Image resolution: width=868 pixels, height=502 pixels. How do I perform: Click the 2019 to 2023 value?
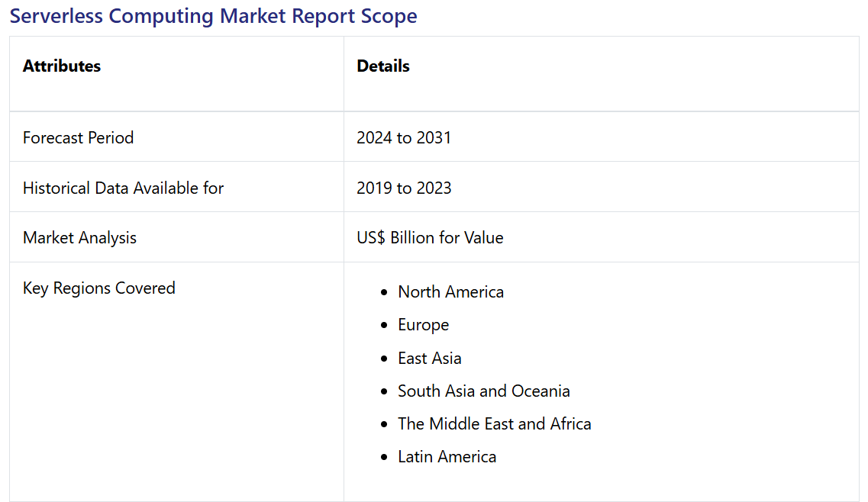(x=404, y=188)
